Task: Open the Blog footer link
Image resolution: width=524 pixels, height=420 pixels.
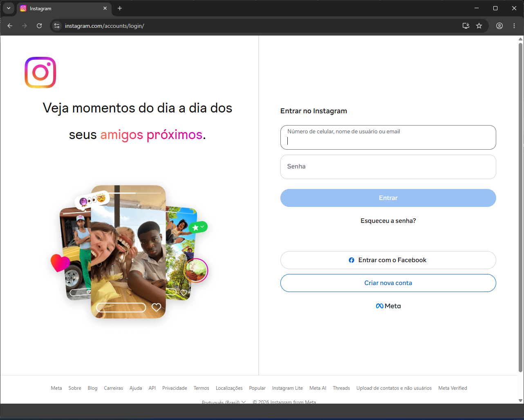Action: pos(92,388)
